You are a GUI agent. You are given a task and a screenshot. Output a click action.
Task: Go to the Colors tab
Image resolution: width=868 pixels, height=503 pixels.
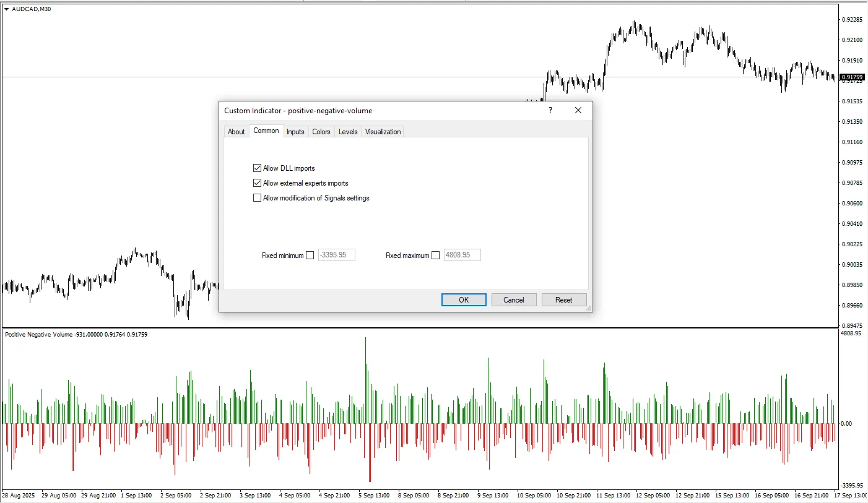pyautogui.click(x=321, y=132)
